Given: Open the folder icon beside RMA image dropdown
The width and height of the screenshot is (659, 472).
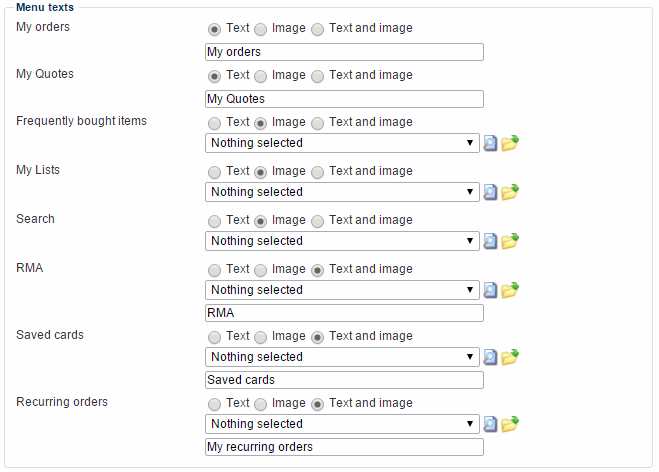Looking at the screenshot, I should tap(510, 290).
